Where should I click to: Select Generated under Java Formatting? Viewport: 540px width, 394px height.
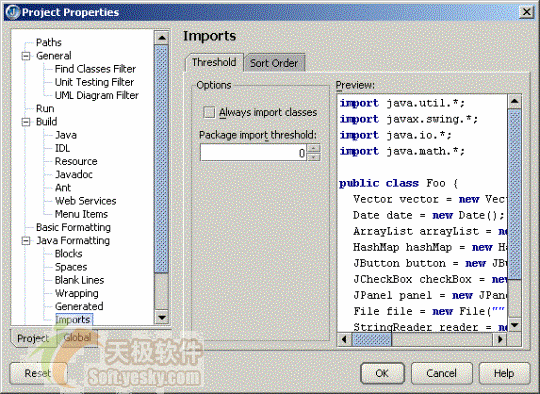(79, 307)
